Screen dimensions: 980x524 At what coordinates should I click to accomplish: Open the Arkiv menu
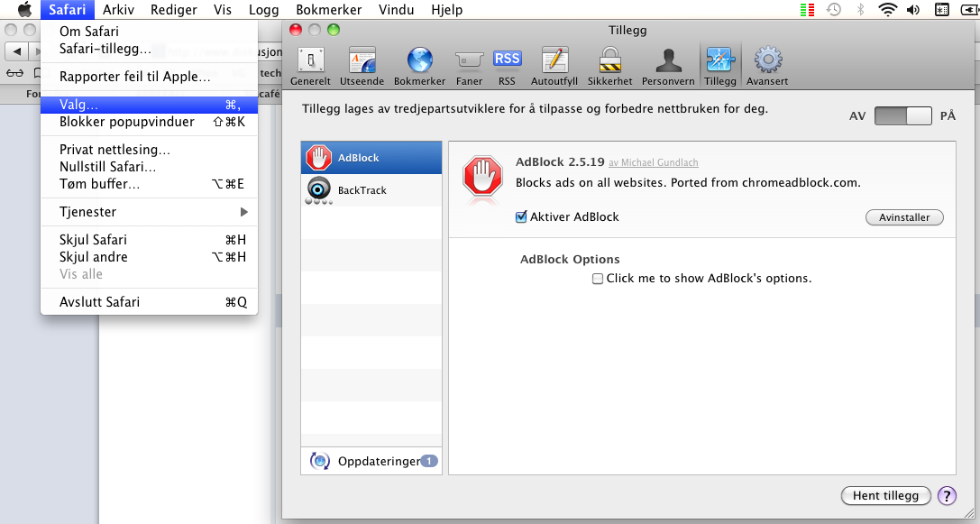click(119, 9)
